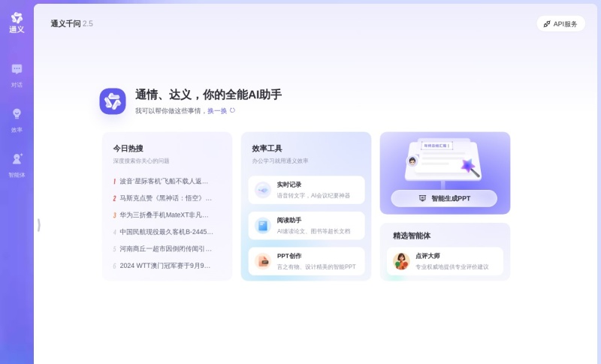Click the 精选智能体 heading
Viewport: 601px width, 364px height.
point(412,236)
